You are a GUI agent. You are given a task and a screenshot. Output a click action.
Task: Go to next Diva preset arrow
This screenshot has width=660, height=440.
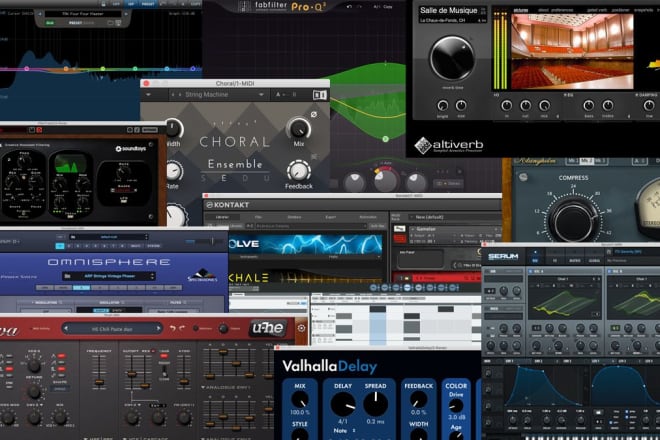click(x=158, y=328)
